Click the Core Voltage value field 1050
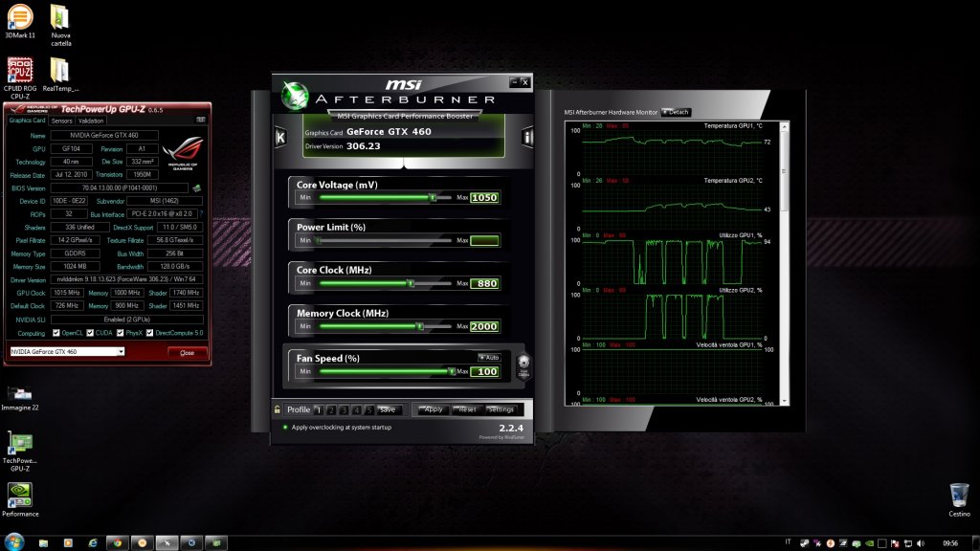Viewport: 980px width, 551px height. point(484,197)
